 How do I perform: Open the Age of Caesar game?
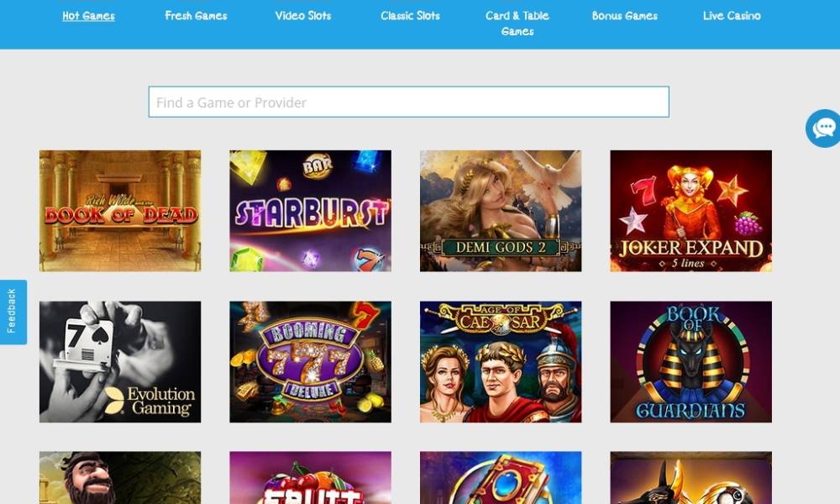click(x=501, y=362)
